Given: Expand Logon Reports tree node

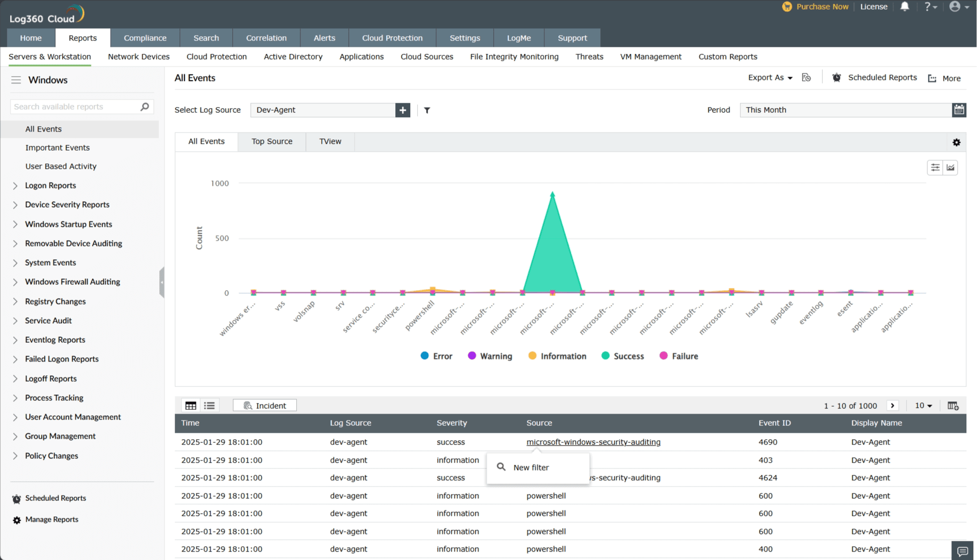Looking at the screenshot, I should pos(15,186).
